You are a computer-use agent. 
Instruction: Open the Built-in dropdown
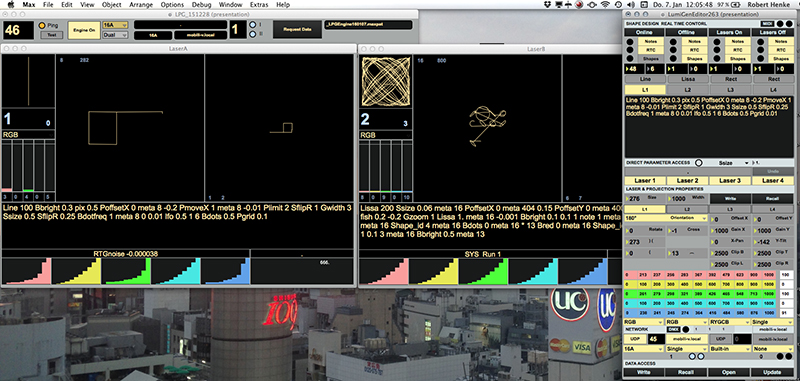729,349
